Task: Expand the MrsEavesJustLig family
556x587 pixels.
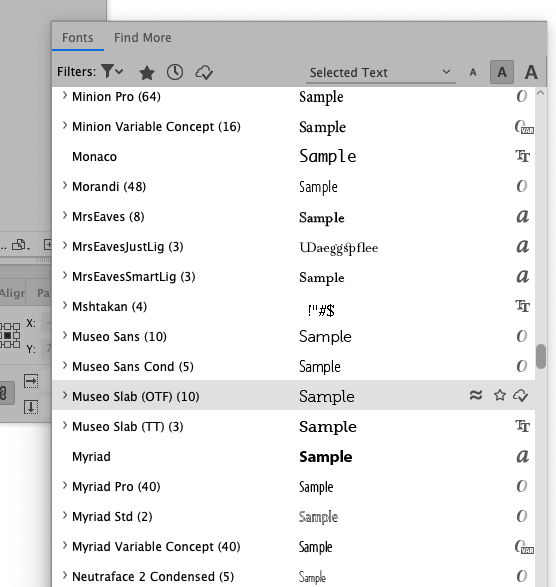Action: pos(65,246)
